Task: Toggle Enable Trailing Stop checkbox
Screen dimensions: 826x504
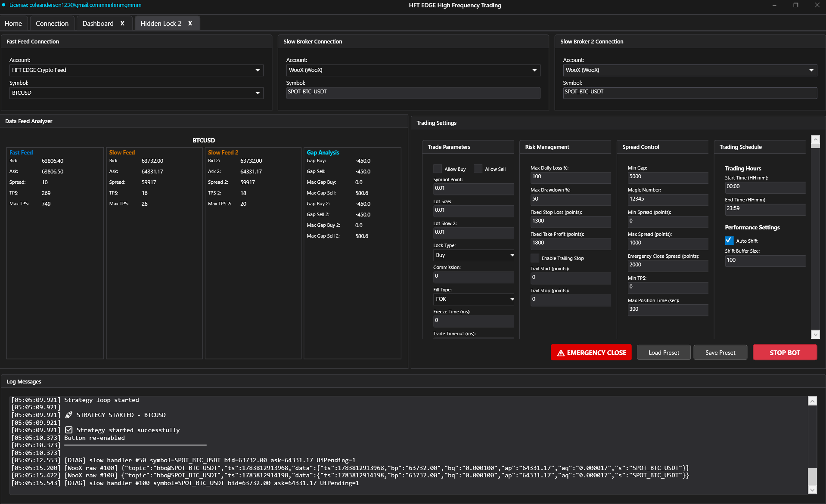Action: (535, 258)
